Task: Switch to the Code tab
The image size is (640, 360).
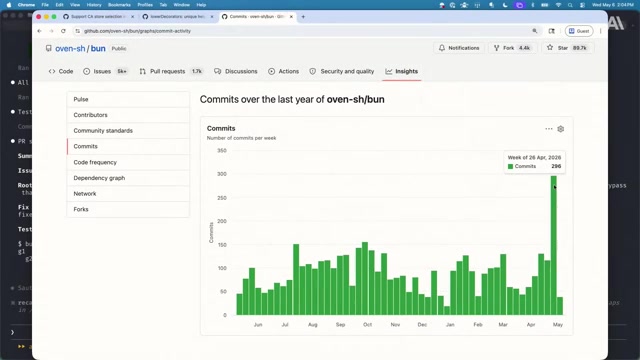Action: coord(61,71)
